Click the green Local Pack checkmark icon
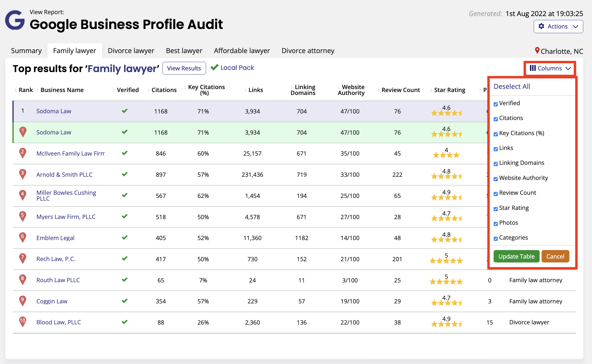 tap(214, 67)
